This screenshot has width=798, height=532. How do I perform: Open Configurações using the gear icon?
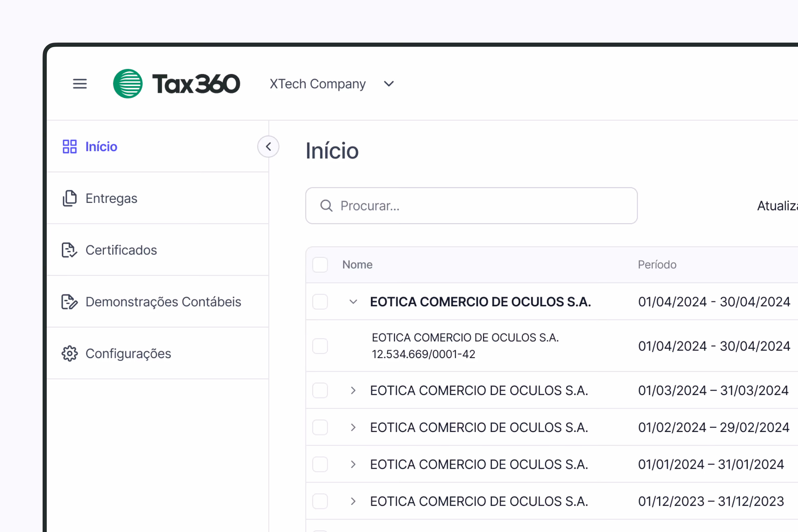click(x=70, y=354)
